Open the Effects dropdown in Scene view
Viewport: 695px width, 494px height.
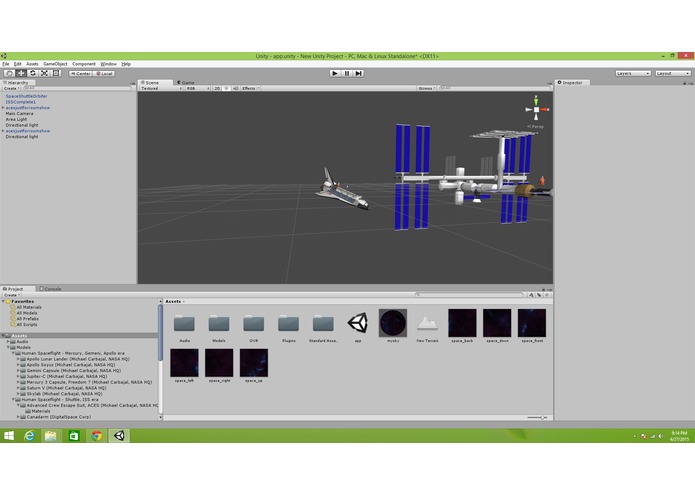[250, 88]
